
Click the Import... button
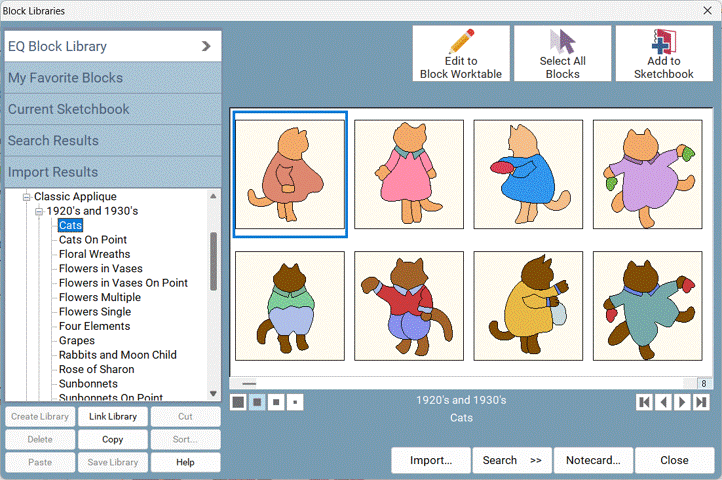(x=431, y=461)
